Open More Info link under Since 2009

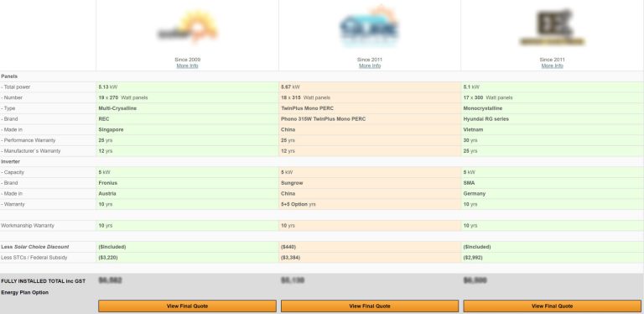pyautogui.click(x=187, y=65)
